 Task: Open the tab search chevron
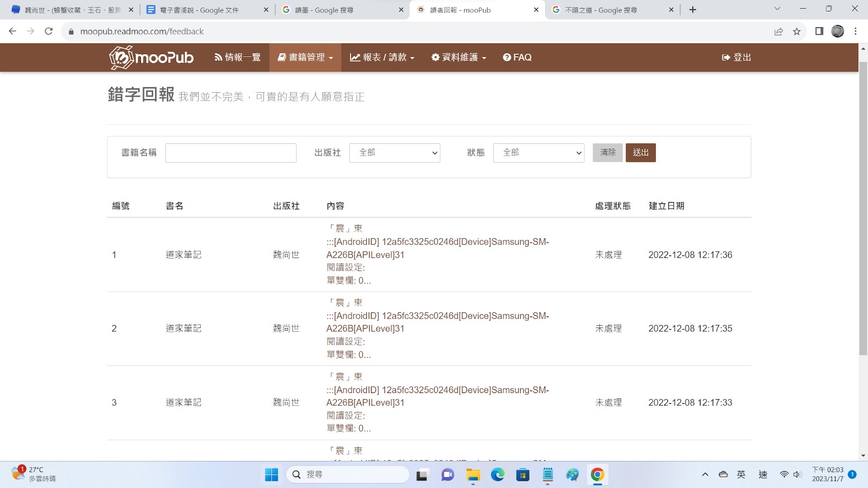click(x=777, y=9)
